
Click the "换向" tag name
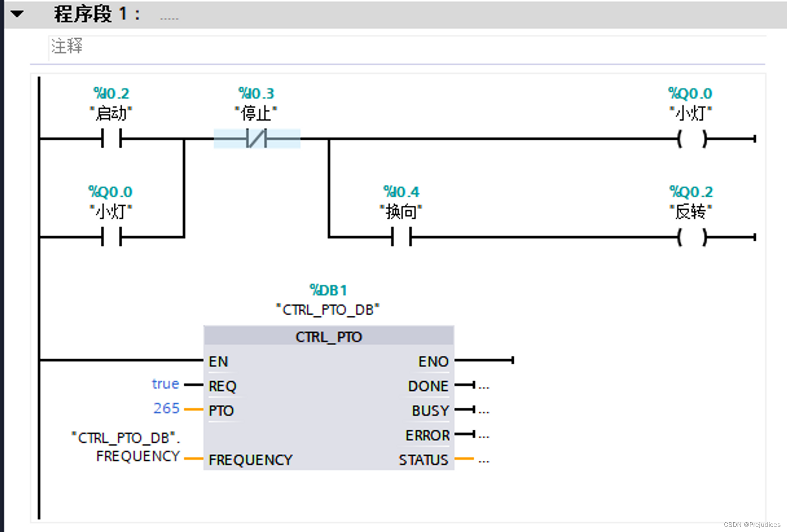(401, 212)
